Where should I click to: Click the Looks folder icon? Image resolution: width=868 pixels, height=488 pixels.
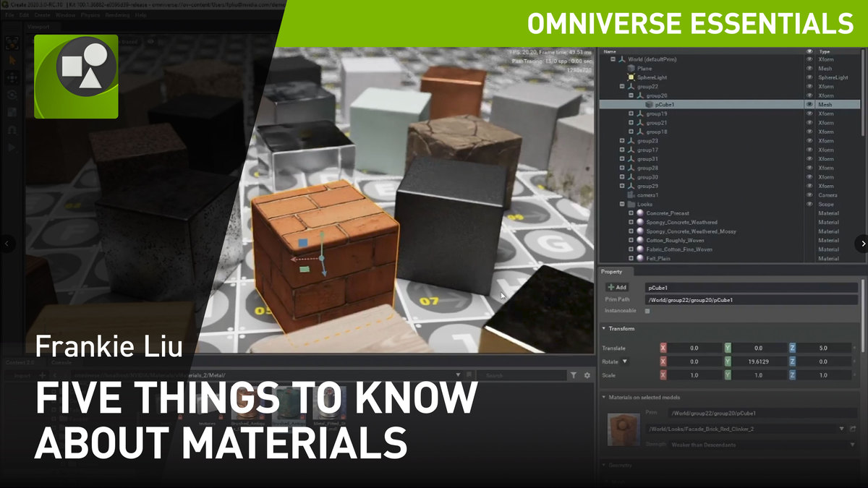[x=631, y=204]
